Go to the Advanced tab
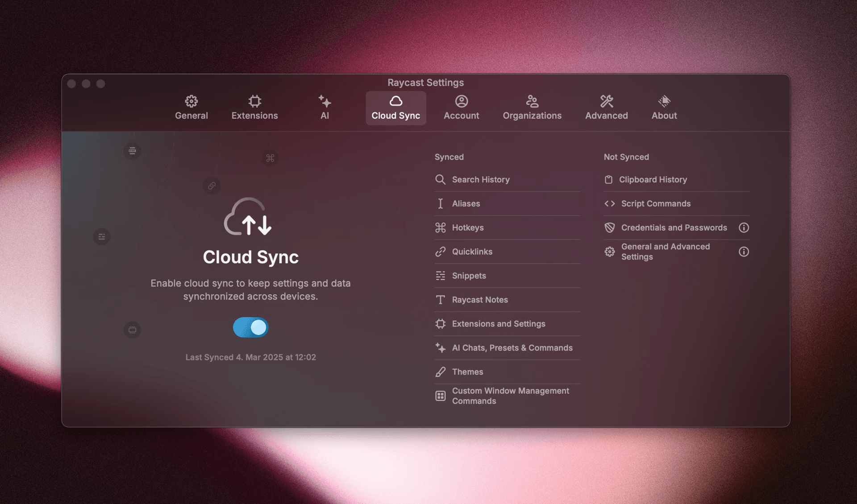The height and width of the screenshot is (504, 857). (x=606, y=107)
